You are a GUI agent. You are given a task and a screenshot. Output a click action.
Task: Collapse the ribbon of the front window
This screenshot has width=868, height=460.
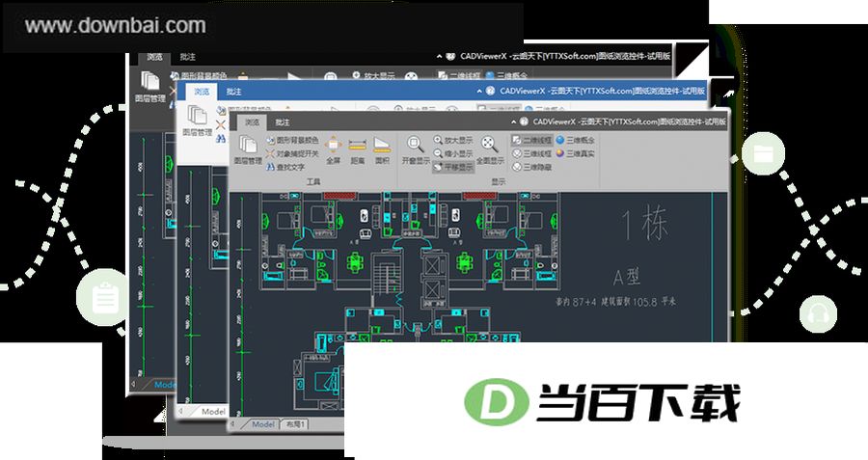tap(514, 122)
